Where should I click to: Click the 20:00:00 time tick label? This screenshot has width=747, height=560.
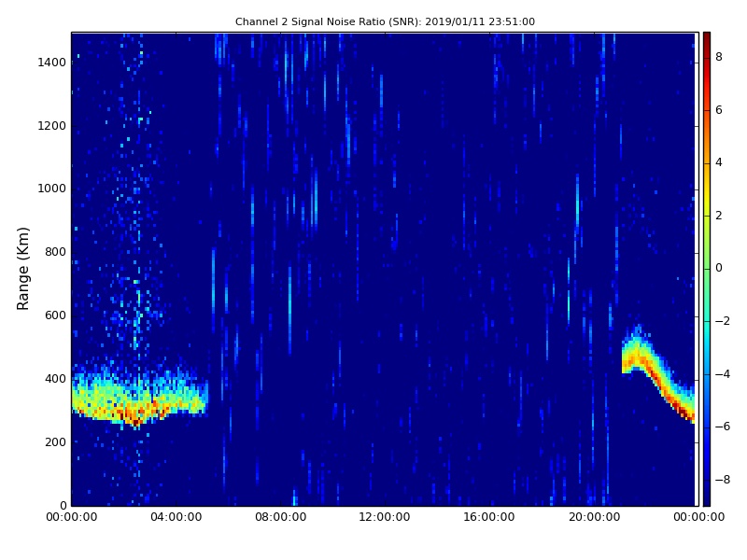coord(594,517)
